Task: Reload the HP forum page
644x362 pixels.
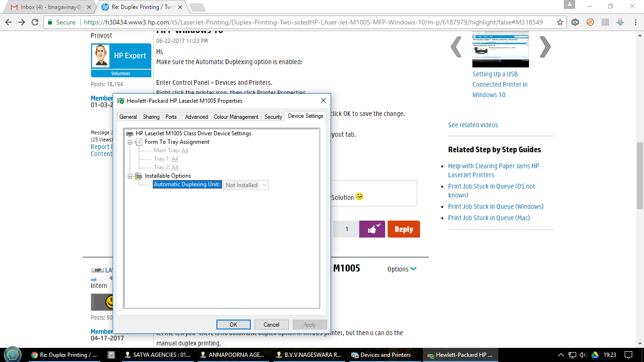Action: click(x=35, y=22)
